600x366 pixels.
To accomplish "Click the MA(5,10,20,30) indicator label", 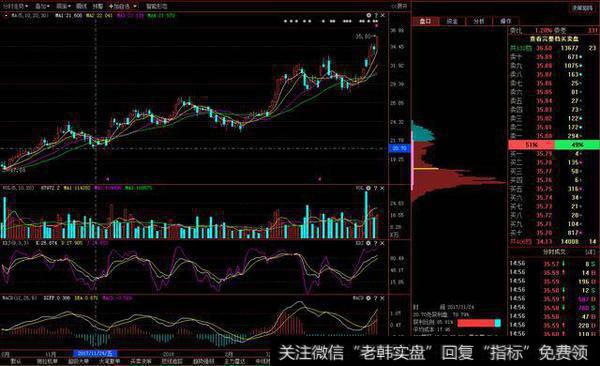I will tap(29, 16).
